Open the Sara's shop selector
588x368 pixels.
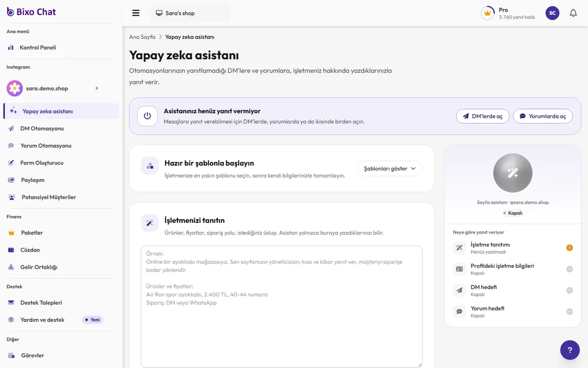tap(190, 13)
